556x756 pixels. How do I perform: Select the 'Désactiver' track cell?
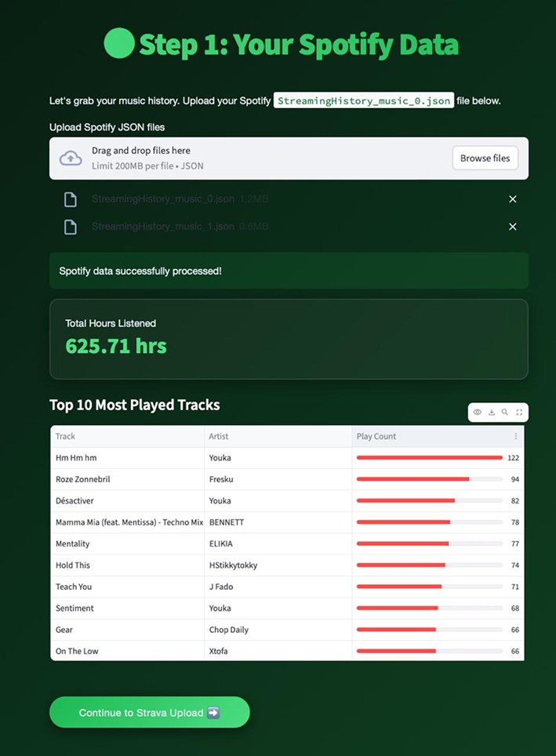pos(127,500)
